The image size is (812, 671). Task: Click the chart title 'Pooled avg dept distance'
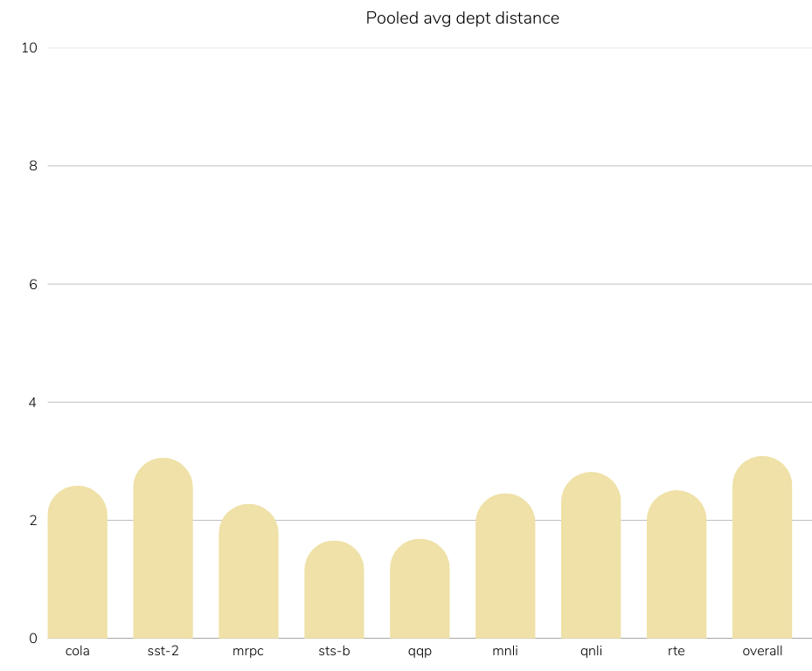tap(462, 17)
